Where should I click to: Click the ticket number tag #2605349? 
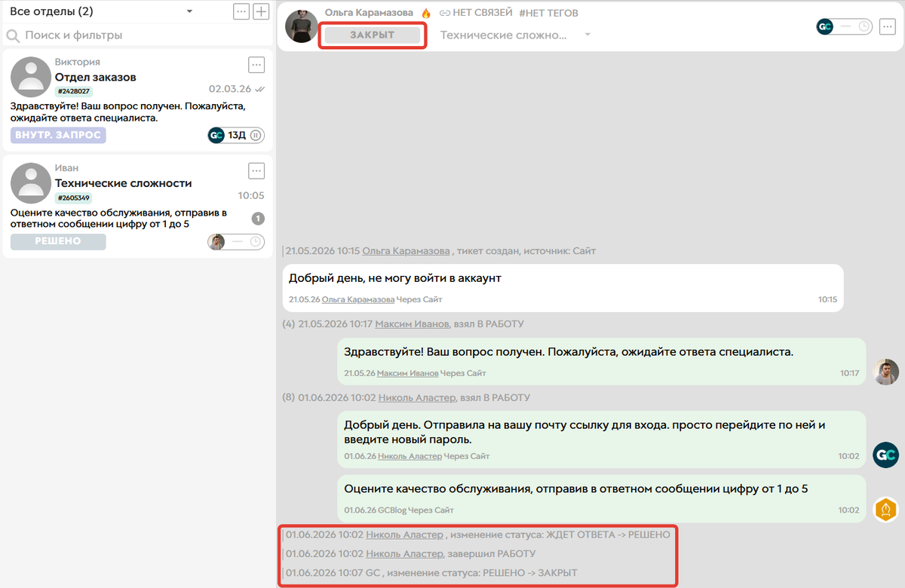point(74,198)
